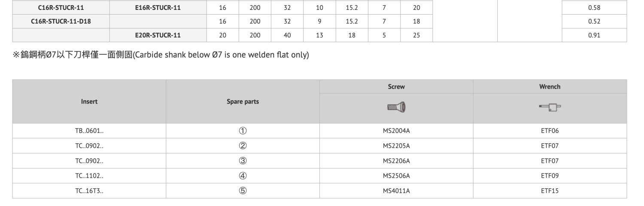Select circled number 4 spare parts marker
Screen dimensions: 644x206
[243, 176]
